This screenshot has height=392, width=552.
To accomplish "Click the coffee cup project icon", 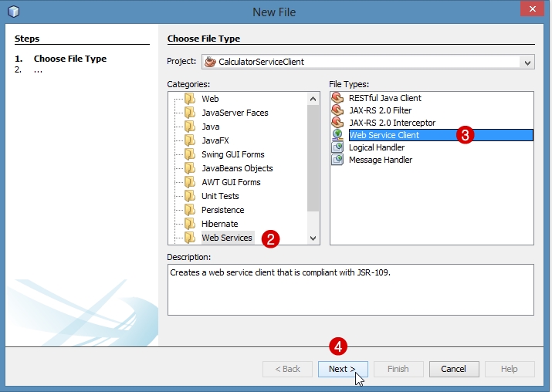I will click(x=210, y=62).
